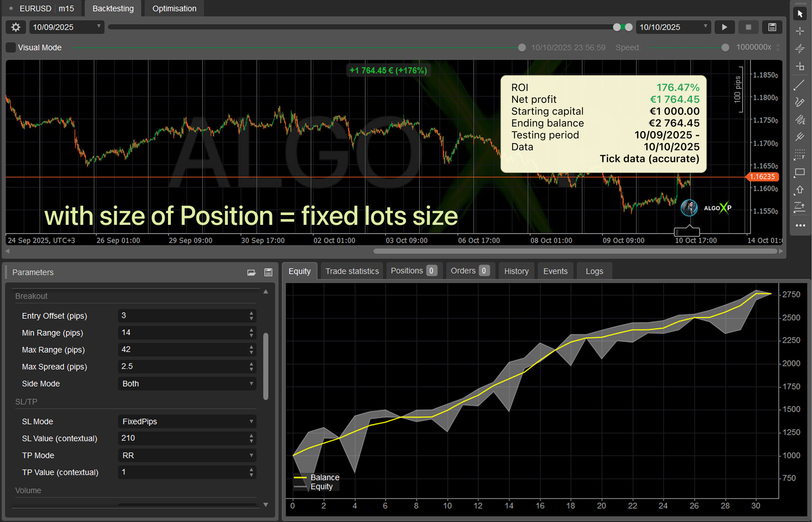Screen dimensions: 812x522
Task: Click the Min Range pips input field
Action: click(183, 333)
